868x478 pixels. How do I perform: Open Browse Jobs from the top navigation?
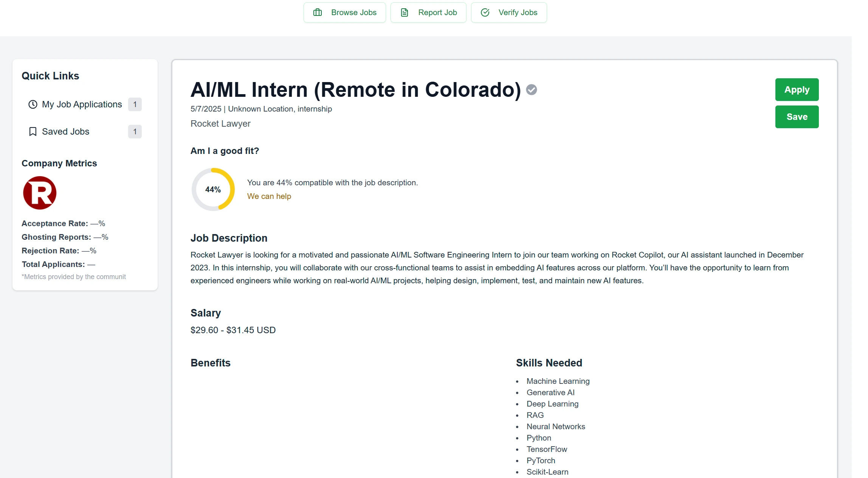point(345,12)
